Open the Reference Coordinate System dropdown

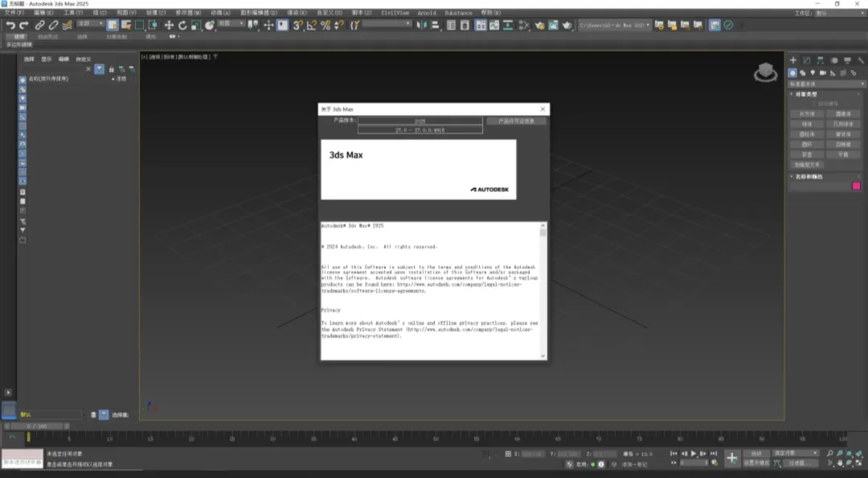(231, 24)
